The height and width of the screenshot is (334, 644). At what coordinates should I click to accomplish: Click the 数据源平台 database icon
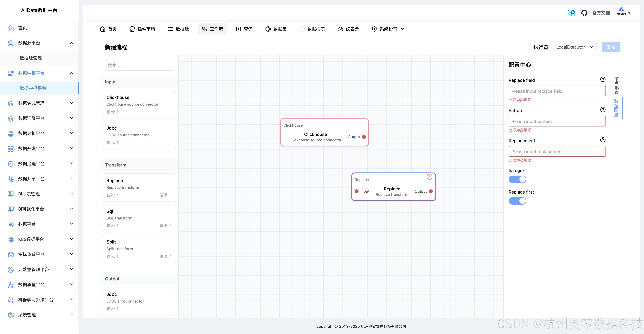tap(10, 43)
